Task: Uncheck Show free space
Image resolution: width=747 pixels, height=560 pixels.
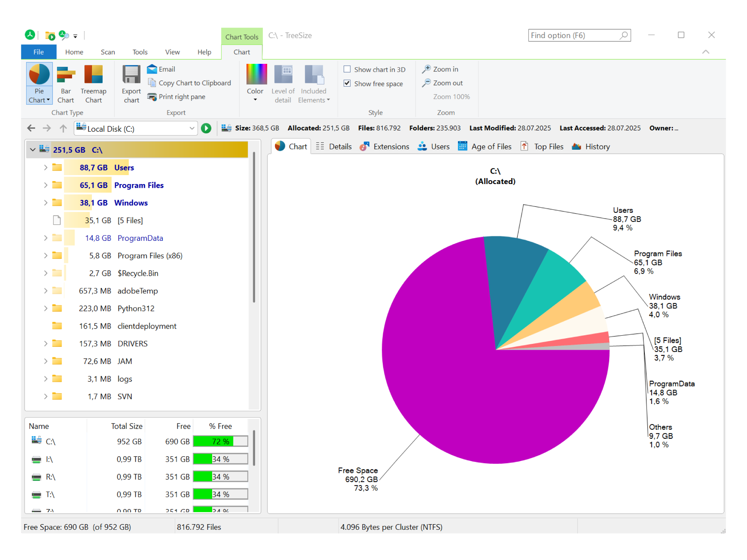Action: coord(347,83)
